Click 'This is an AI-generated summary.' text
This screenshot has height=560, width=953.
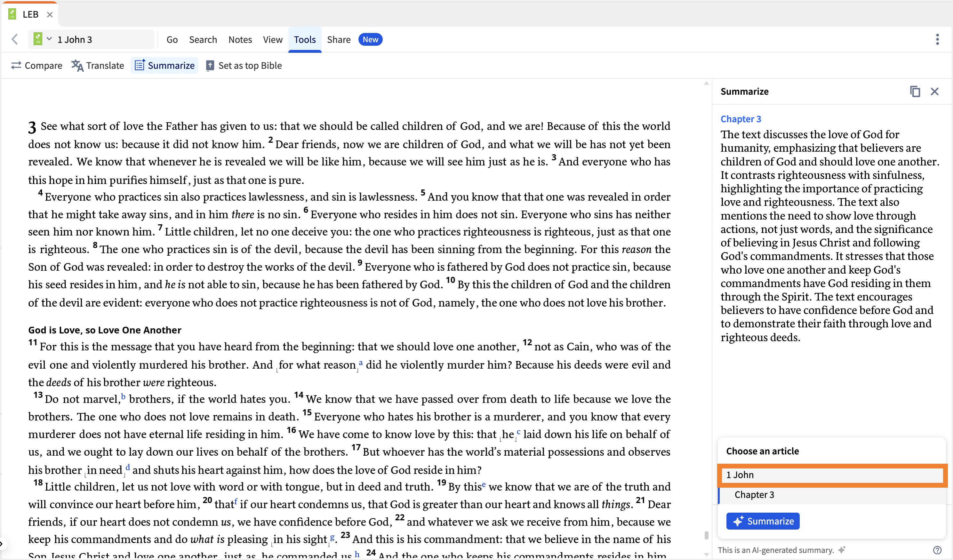(776, 550)
